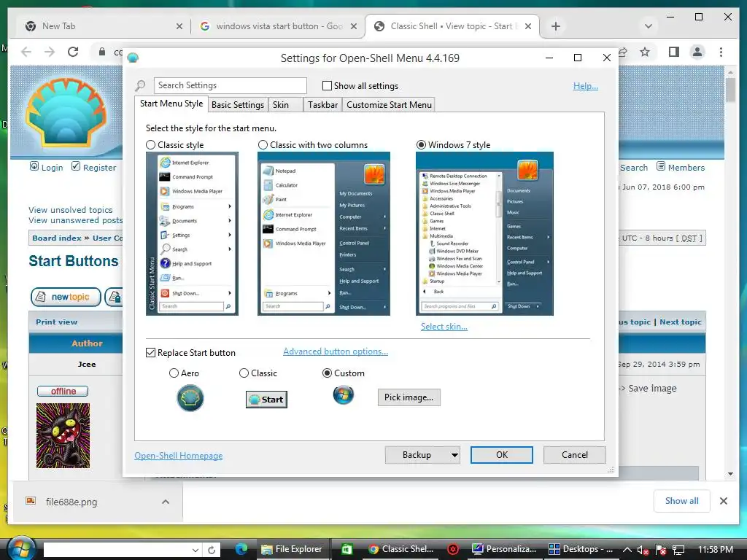
Task: Click the Classic style menu preview thumbnail
Action: pos(192,233)
